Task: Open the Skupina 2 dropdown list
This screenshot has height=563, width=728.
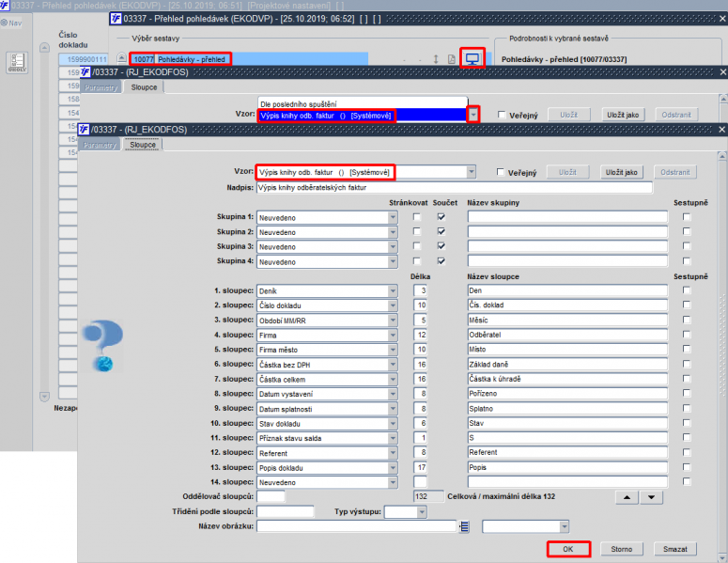Action: pyautogui.click(x=393, y=232)
